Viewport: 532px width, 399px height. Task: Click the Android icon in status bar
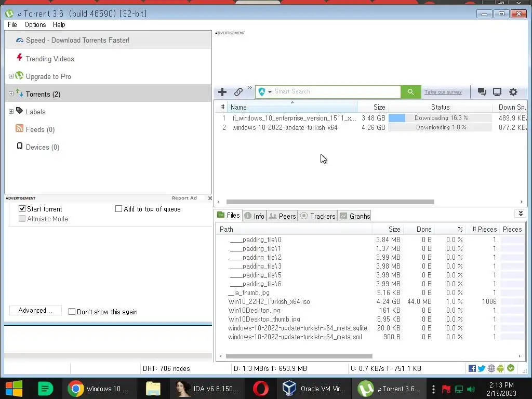pos(500,368)
